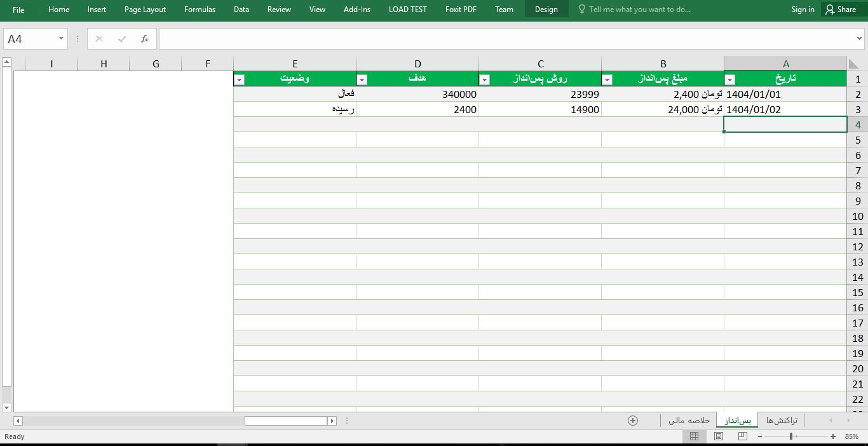Open the Name Box dropdown arrow

61,39
